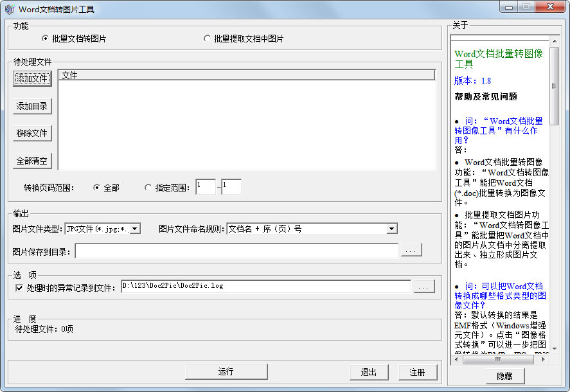This screenshot has height=392, width=570.
Task: Browse for image save directory
Action: coord(411,250)
